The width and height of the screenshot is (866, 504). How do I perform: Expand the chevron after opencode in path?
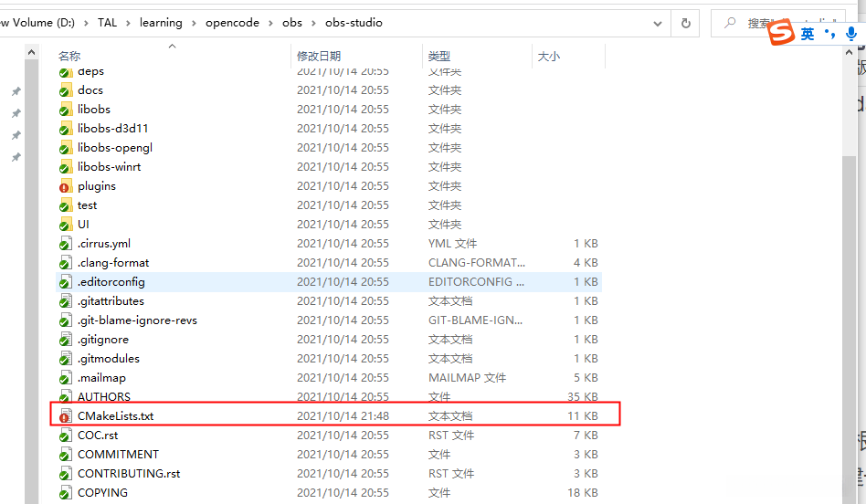pyautogui.click(x=270, y=23)
